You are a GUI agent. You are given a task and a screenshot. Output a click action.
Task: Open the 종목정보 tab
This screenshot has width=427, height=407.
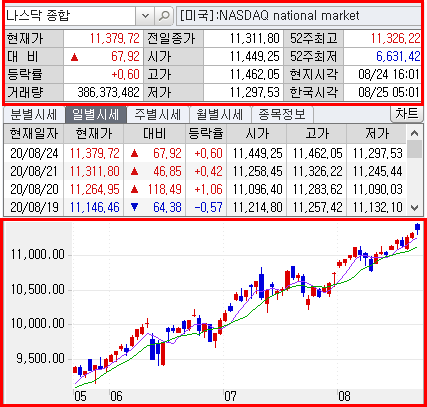point(282,115)
